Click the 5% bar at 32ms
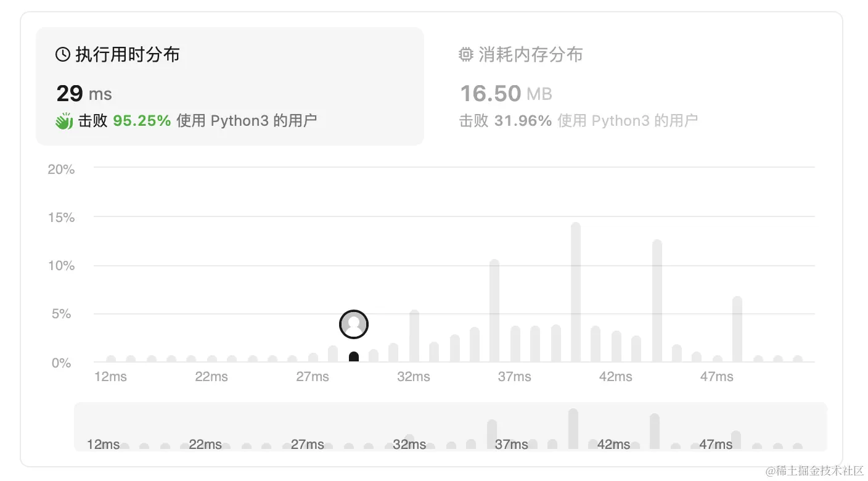Screen dimensions: 868x481 pos(413,336)
